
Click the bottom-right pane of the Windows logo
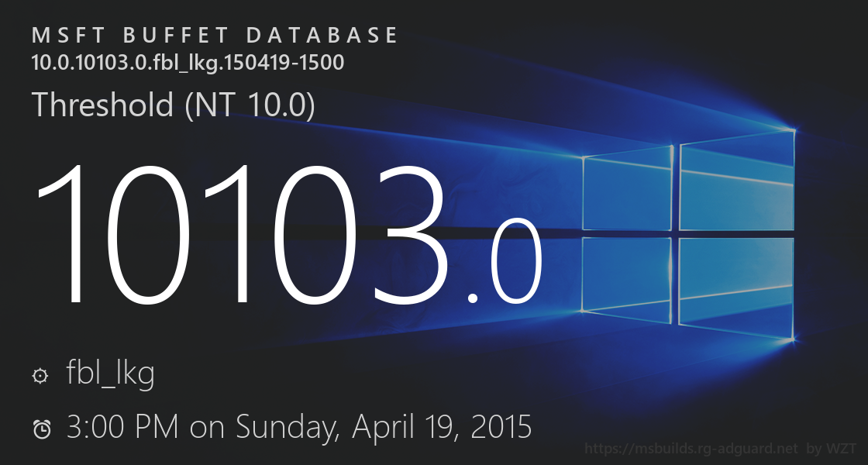[737, 285]
